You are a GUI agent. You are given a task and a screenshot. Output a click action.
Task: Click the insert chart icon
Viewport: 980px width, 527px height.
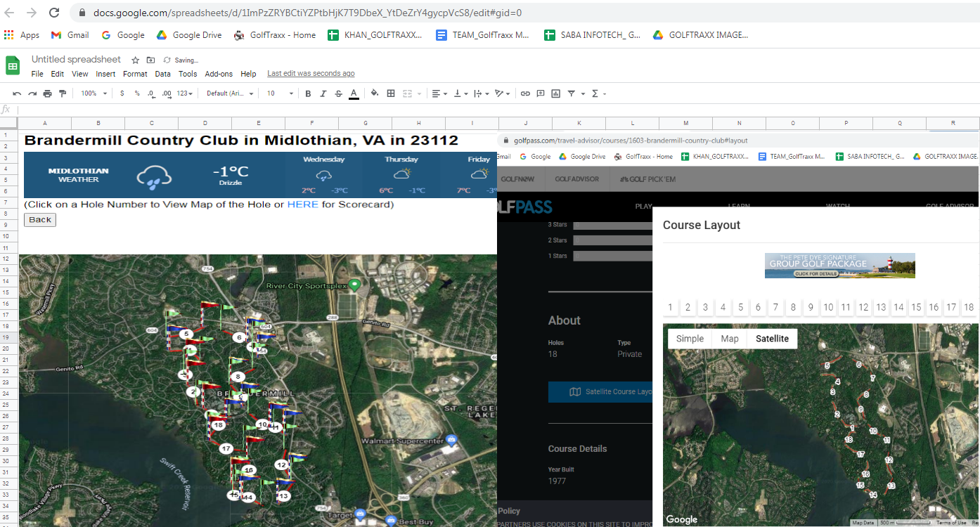[556, 93]
